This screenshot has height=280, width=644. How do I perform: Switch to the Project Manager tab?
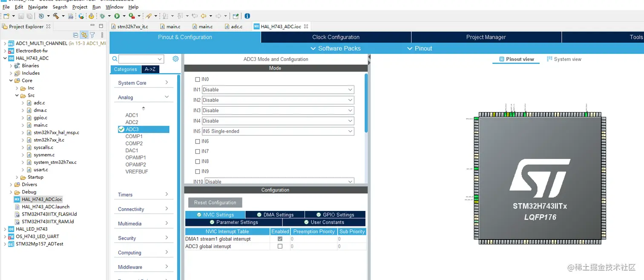486,37
